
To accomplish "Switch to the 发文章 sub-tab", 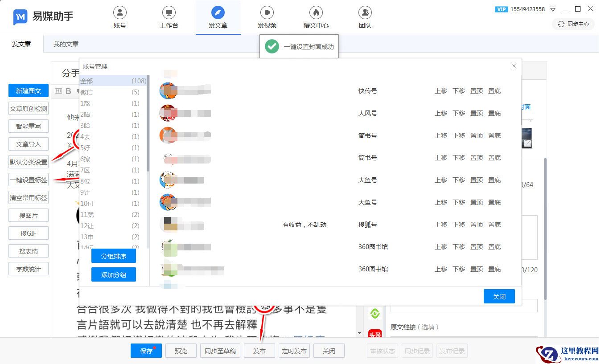I will [21, 44].
